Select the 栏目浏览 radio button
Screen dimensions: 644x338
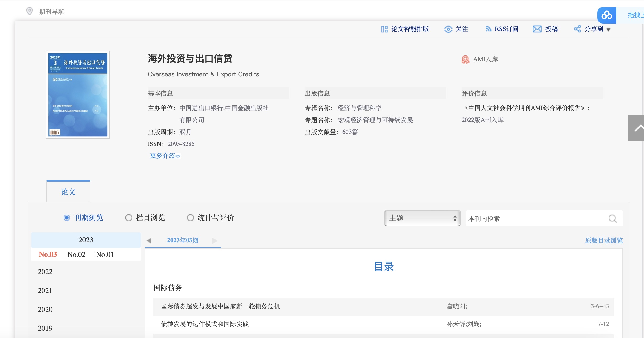point(128,218)
